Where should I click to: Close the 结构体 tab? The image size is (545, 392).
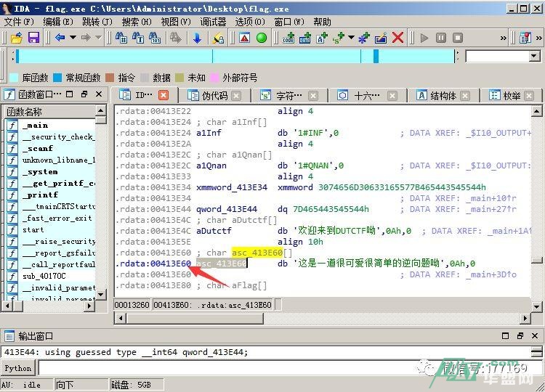[x=465, y=96]
